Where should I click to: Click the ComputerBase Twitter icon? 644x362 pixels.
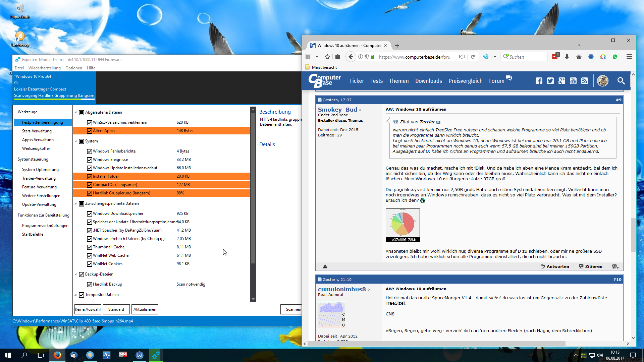[x=550, y=81]
